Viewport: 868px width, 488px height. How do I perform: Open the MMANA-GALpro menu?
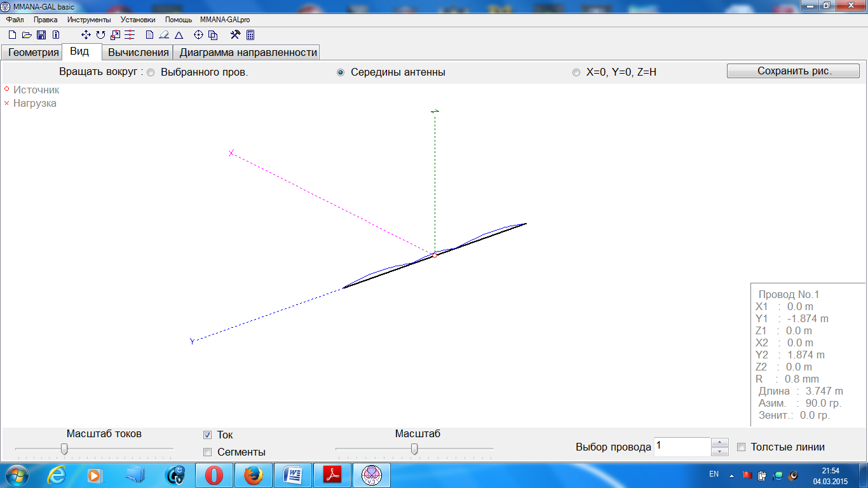pos(225,20)
